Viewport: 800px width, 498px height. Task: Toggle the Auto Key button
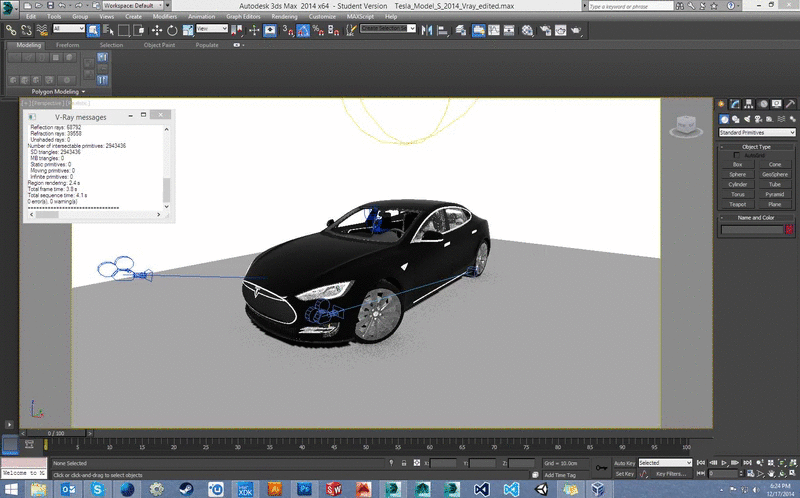624,463
